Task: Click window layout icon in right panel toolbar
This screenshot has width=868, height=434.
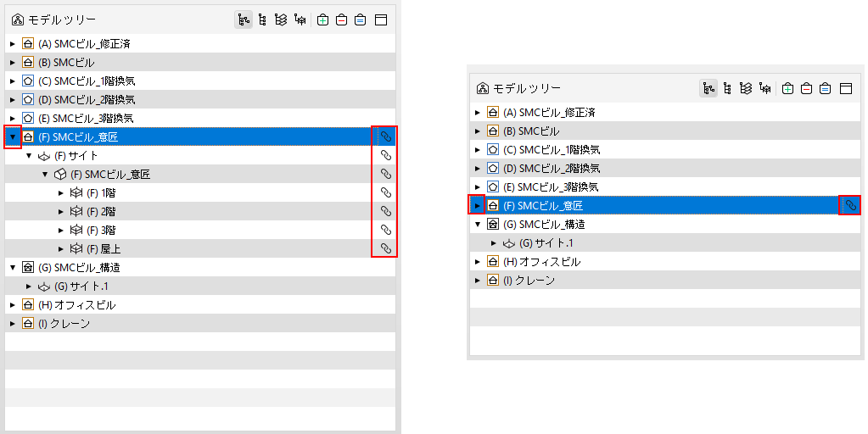Action: click(x=846, y=88)
